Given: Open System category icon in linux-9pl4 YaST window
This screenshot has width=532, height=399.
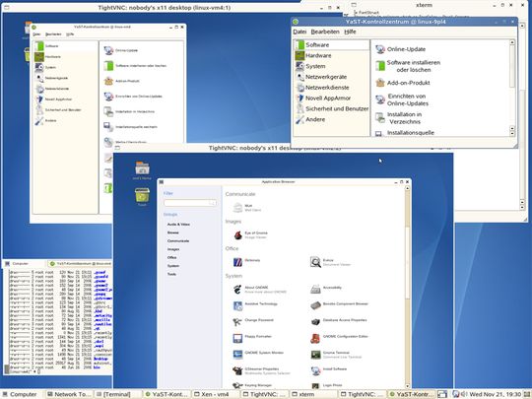Looking at the screenshot, I should point(299,66).
